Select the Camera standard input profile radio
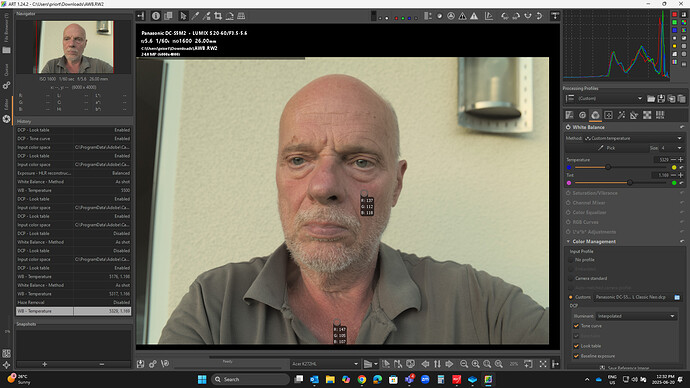Viewport: 690px width, 388px height. 571,278
